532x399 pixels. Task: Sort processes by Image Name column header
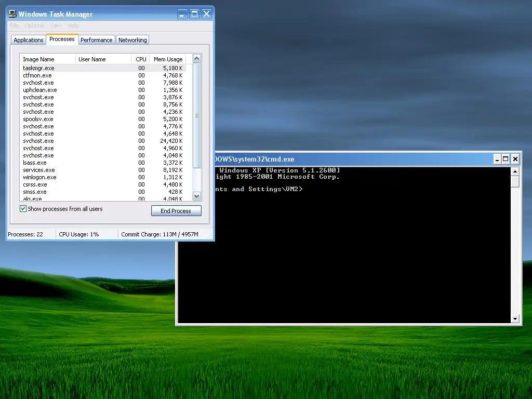tap(47, 59)
